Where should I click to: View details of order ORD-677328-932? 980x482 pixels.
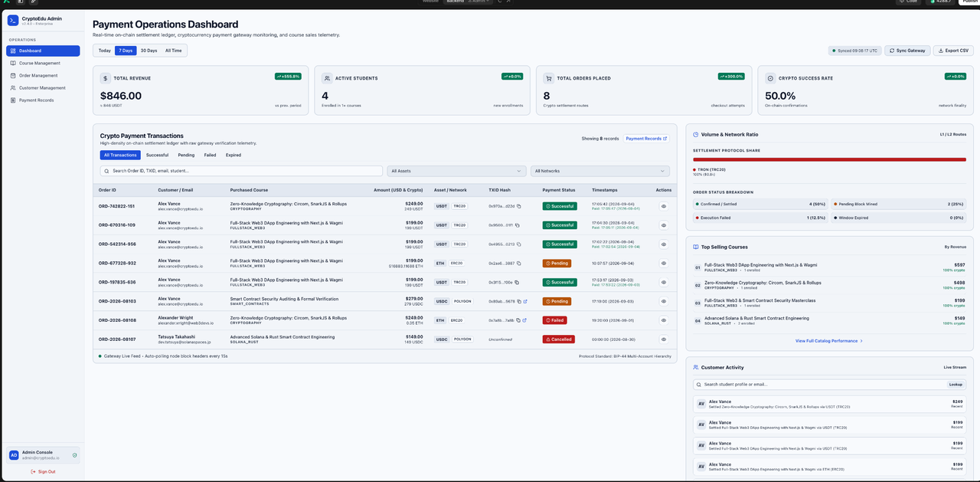coord(664,264)
